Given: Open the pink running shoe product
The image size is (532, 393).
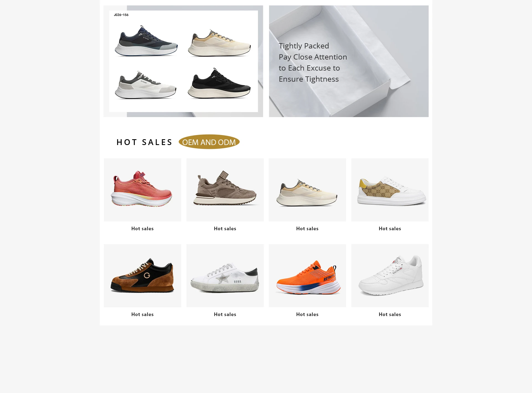Looking at the screenshot, I should click(x=142, y=190).
